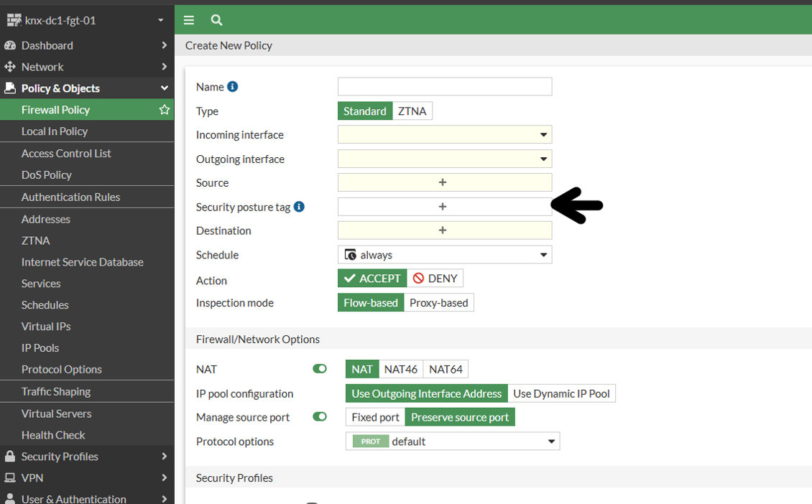812x504 pixels.
Task: Select Proxy-based inspection mode
Action: pos(438,303)
